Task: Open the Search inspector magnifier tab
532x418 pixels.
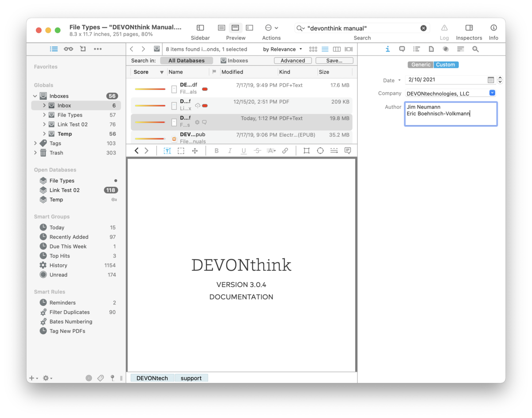Action: click(x=475, y=49)
